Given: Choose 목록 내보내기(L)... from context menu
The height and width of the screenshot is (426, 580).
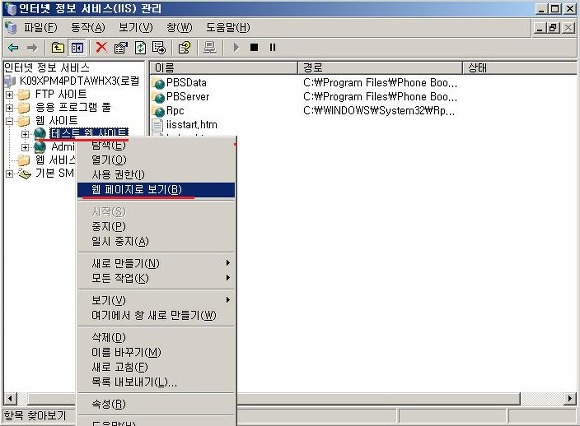Looking at the screenshot, I should [x=156, y=382].
